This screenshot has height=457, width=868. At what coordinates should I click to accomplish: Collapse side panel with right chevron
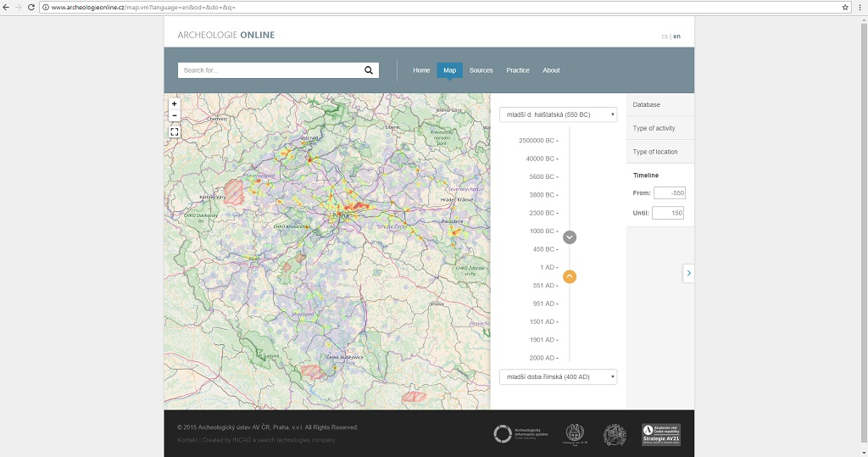tap(688, 273)
